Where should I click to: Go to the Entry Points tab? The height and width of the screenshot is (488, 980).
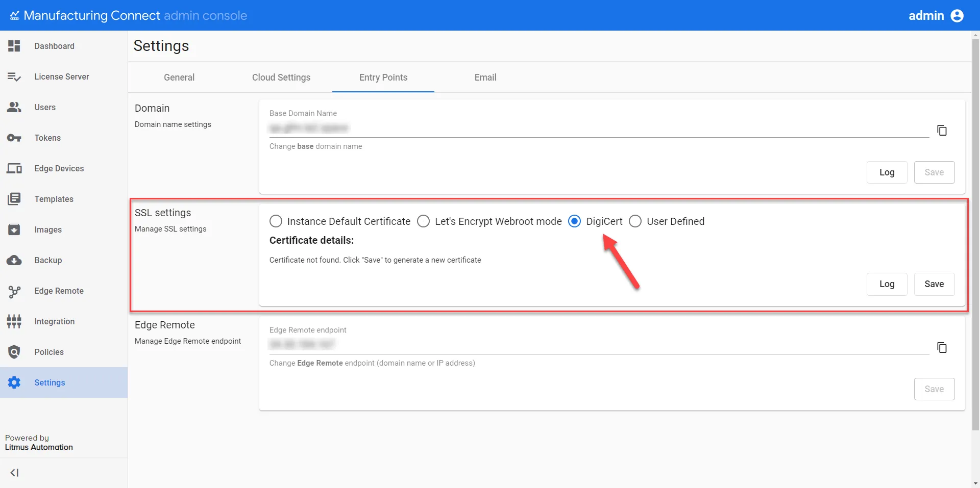click(x=383, y=78)
